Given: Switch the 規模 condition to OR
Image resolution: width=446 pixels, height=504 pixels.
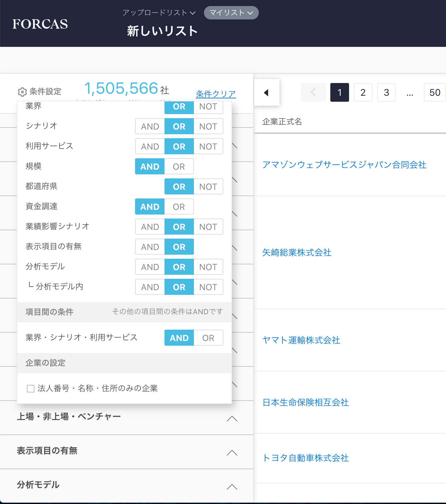Looking at the screenshot, I should [179, 166].
